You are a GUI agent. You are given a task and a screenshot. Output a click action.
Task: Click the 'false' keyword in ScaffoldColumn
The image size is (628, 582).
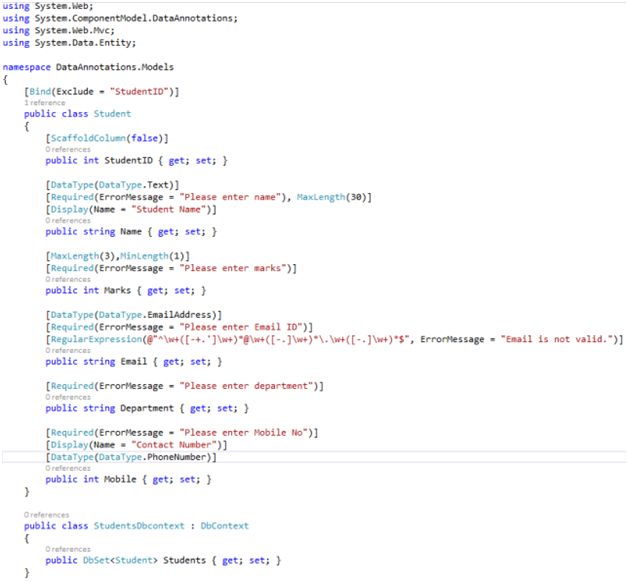pos(144,138)
